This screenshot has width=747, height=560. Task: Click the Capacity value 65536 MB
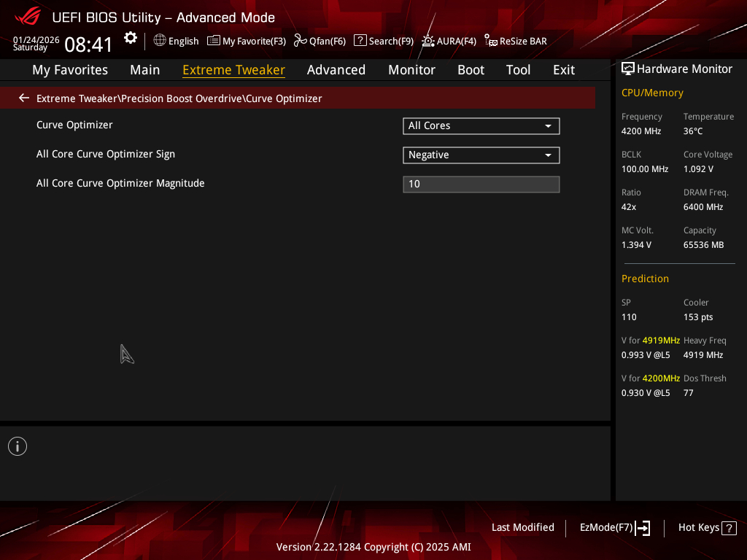tap(704, 245)
